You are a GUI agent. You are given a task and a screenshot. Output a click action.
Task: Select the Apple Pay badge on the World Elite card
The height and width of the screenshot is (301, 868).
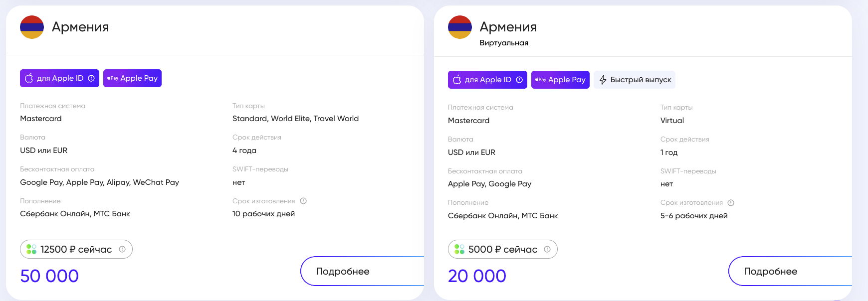pos(132,78)
